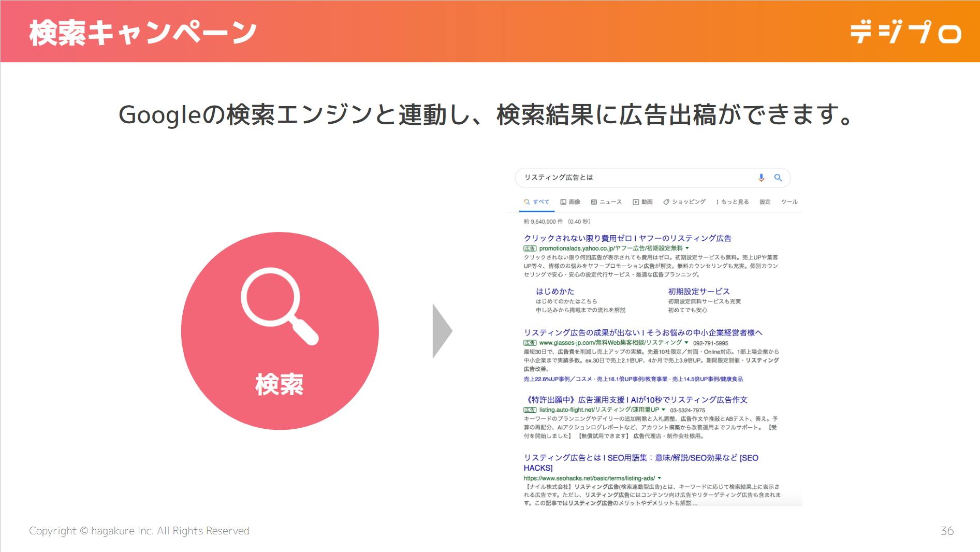Click the gray right-pointing arrow

click(x=442, y=331)
